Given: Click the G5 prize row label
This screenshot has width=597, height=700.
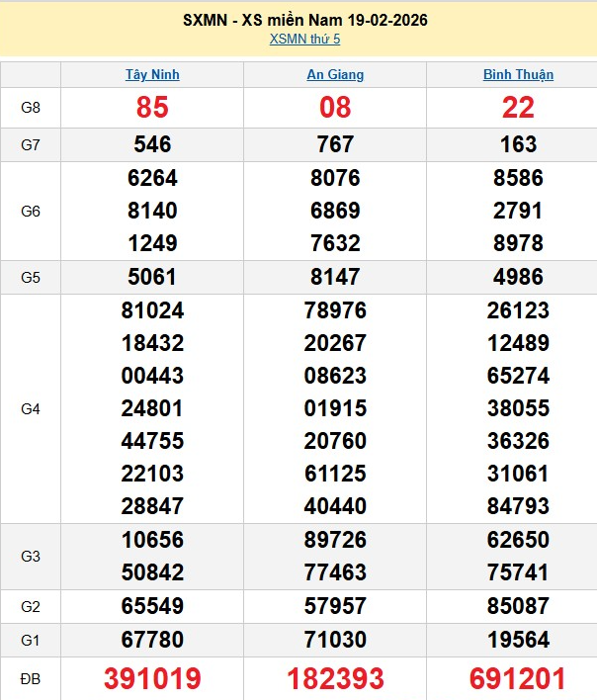Looking at the screenshot, I should tap(31, 277).
